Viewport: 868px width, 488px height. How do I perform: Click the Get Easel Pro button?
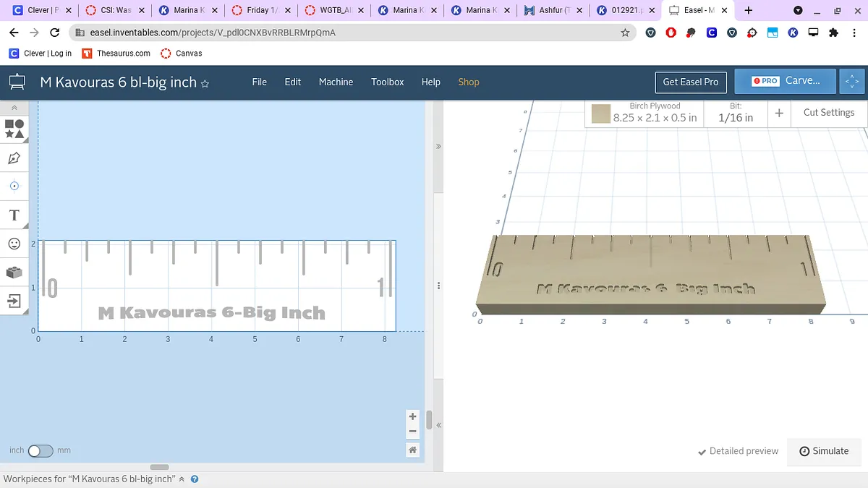tap(690, 82)
